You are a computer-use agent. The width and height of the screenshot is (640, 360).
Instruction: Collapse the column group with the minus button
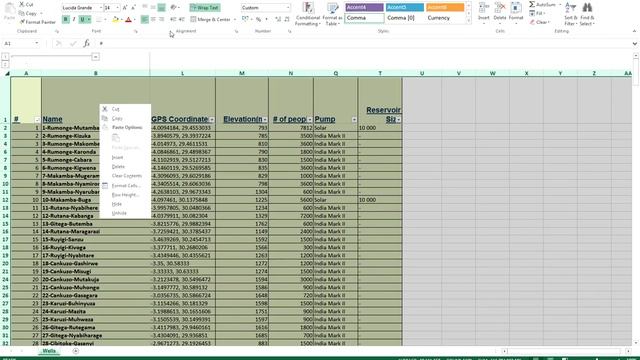point(96,57)
